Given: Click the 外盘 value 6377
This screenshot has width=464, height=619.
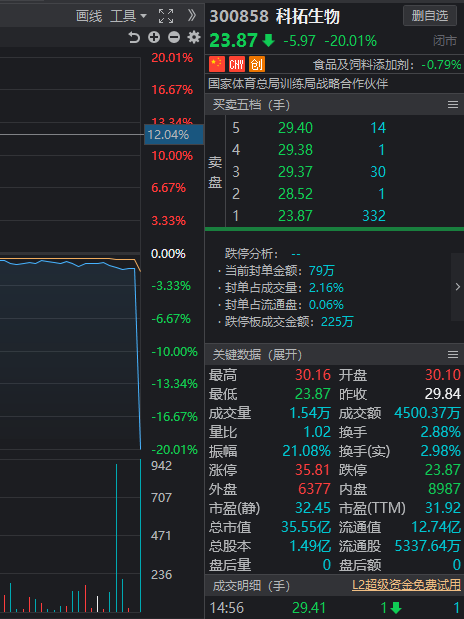Looking at the screenshot, I should (x=314, y=489).
